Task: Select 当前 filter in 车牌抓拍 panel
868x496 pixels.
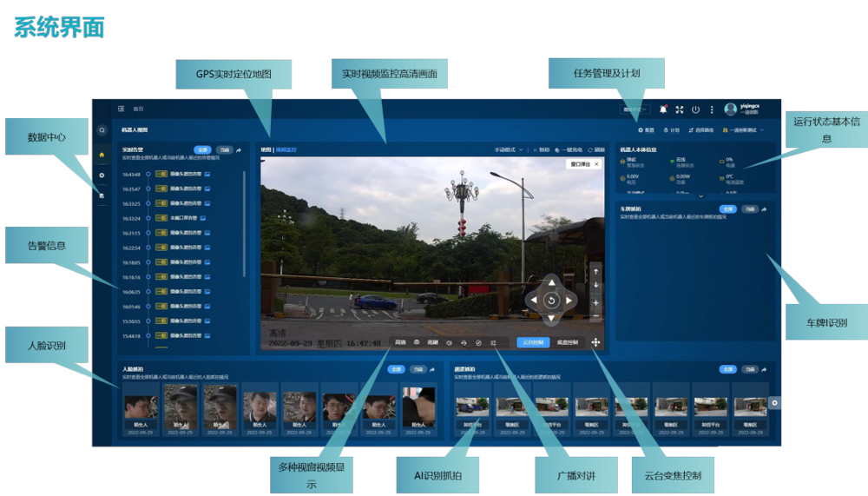Action: [749, 209]
